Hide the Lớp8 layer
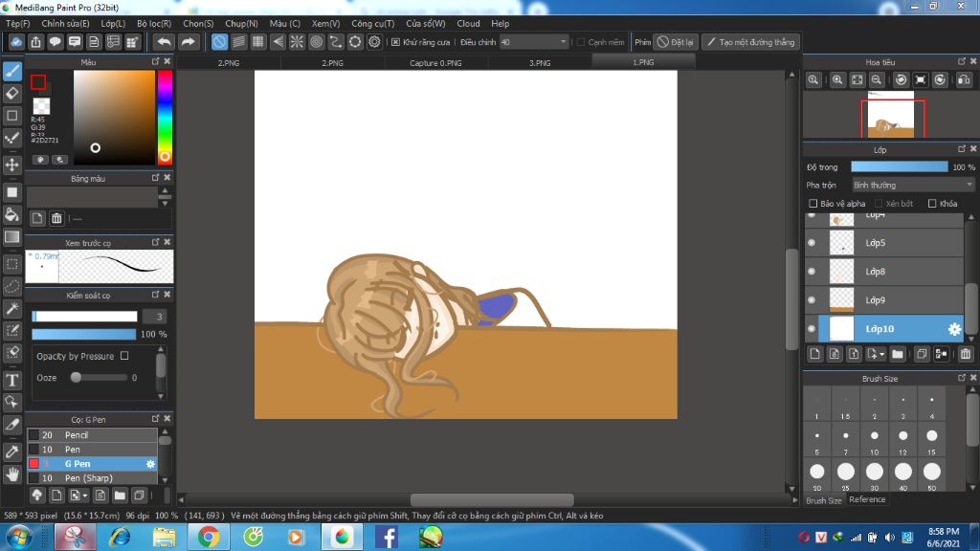 pos(812,271)
